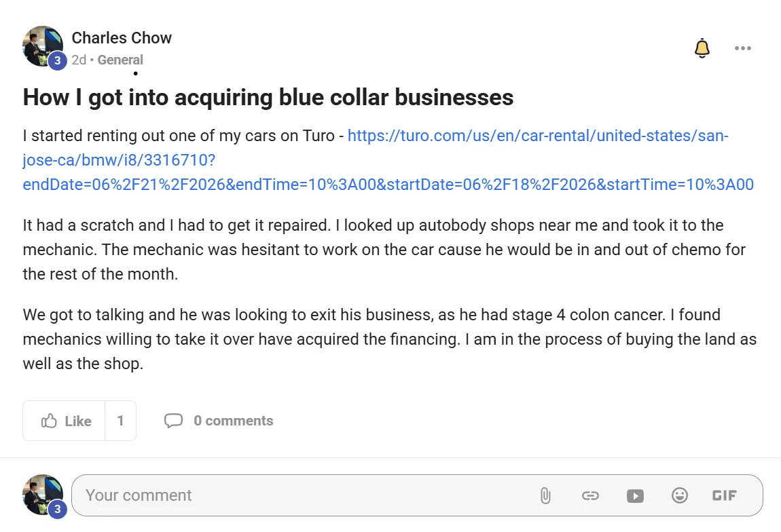Open the three-dot post options menu
Screen dimensions: 781x532
[x=743, y=48]
